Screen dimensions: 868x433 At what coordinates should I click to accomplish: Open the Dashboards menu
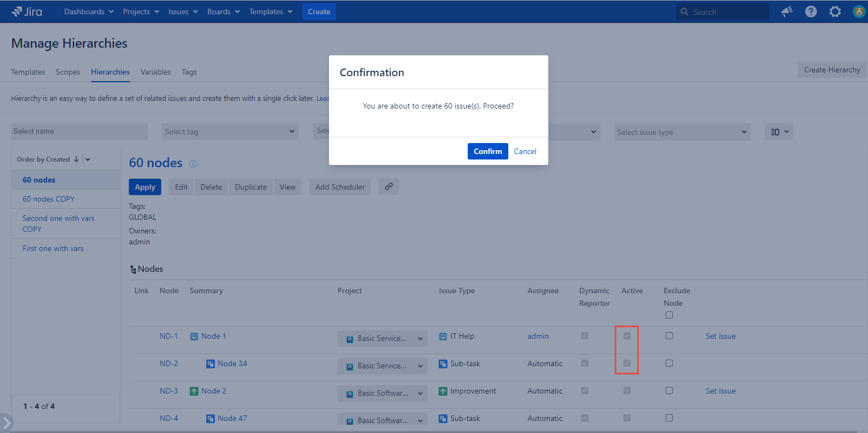(89, 12)
